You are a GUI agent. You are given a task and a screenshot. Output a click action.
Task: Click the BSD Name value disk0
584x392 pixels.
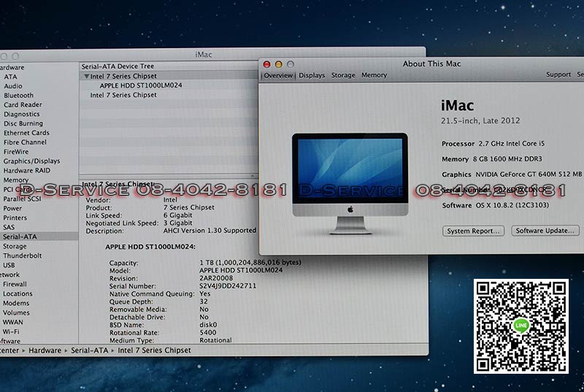[208, 325]
